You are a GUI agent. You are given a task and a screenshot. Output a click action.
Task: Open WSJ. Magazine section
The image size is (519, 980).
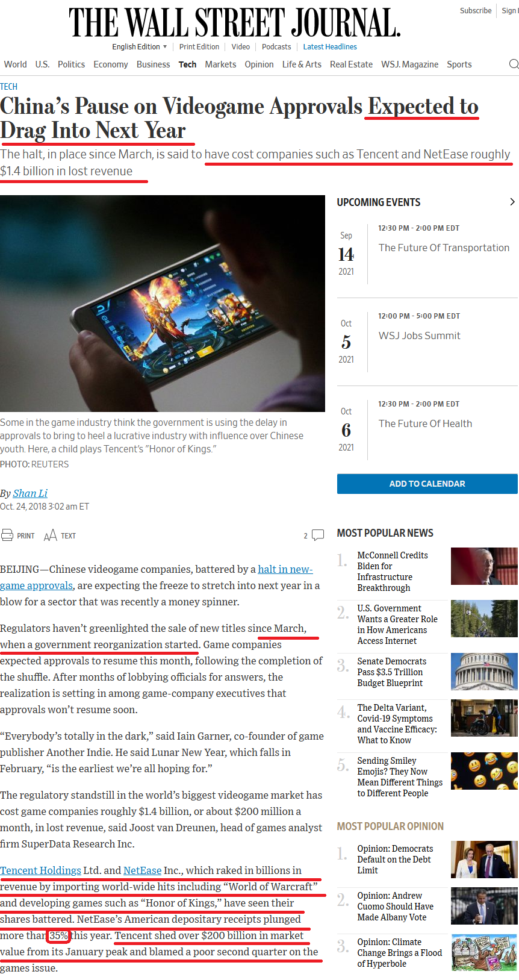(409, 64)
